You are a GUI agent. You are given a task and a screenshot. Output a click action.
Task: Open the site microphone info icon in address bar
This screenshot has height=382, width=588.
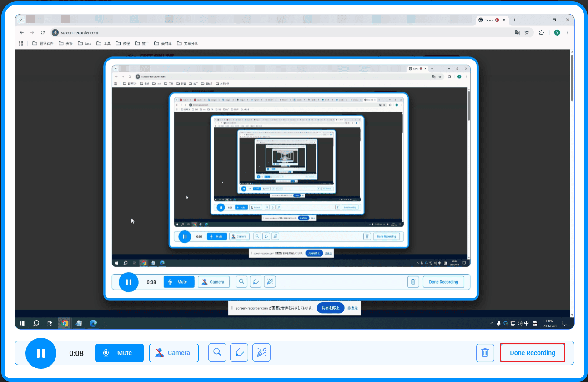(x=55, y=32)
